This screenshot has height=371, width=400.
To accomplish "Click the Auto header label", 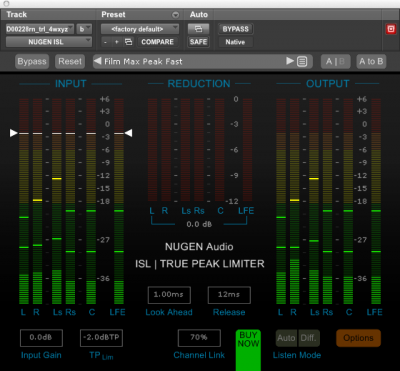I will [x=199, y=15].
